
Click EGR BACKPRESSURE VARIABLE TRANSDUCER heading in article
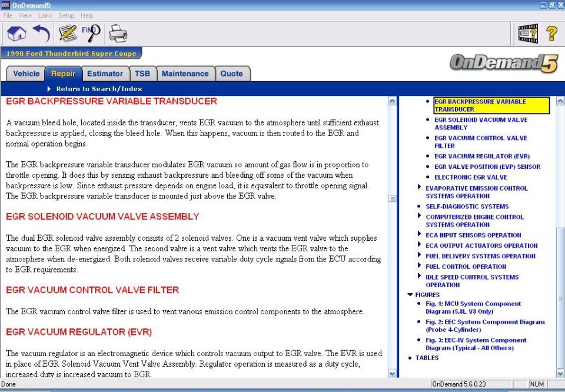point(111,101)
